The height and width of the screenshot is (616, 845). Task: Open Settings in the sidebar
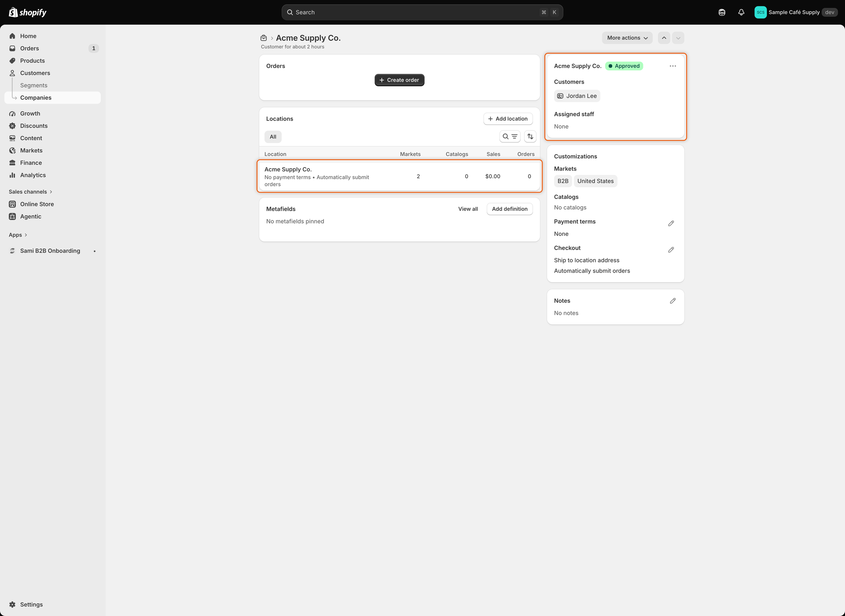point(52,604)
